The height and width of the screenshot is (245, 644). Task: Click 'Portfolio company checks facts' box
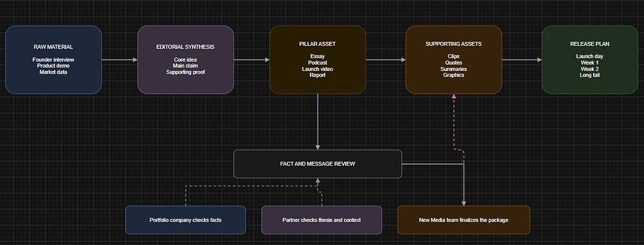tap(185, 220)
